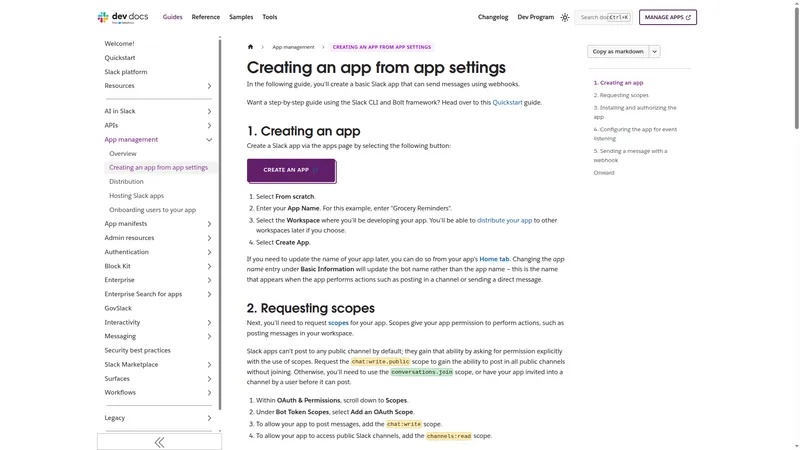The width and height of the screenshot is (800, 450).
Task: Open Copy as markdown dropdown arrow
Action: (x=655, y=52)
